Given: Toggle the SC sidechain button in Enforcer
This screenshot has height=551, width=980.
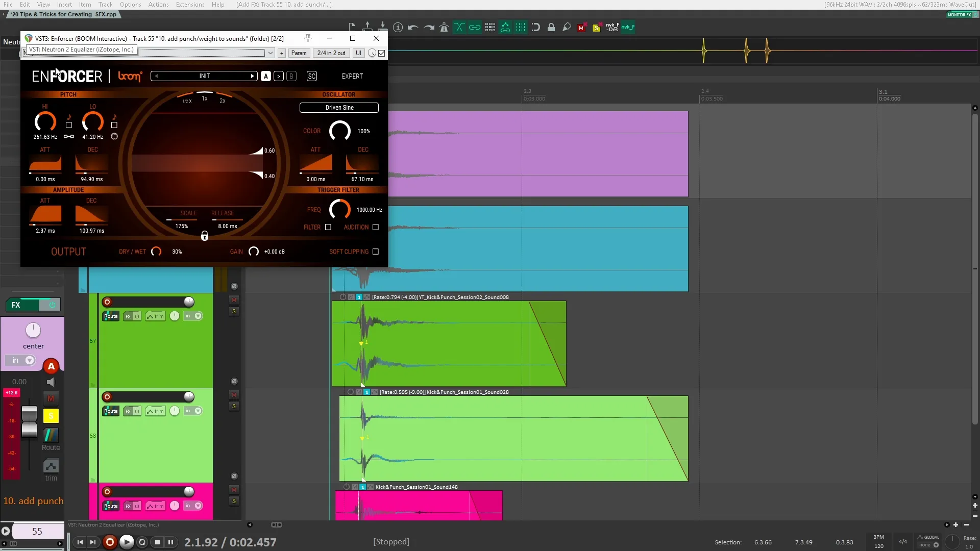Looking at the screenshot, I should click(312, 76).
